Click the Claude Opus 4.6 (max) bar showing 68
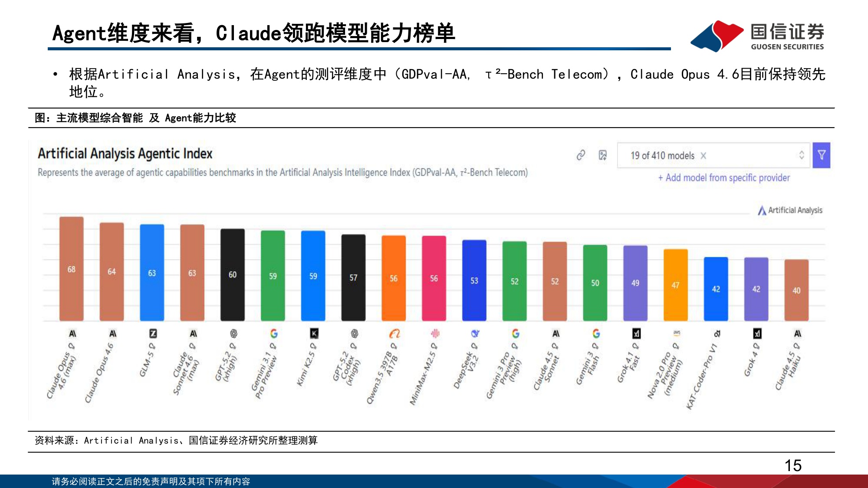The width and height of the screenshot is (868, 488). pos(72,269)
